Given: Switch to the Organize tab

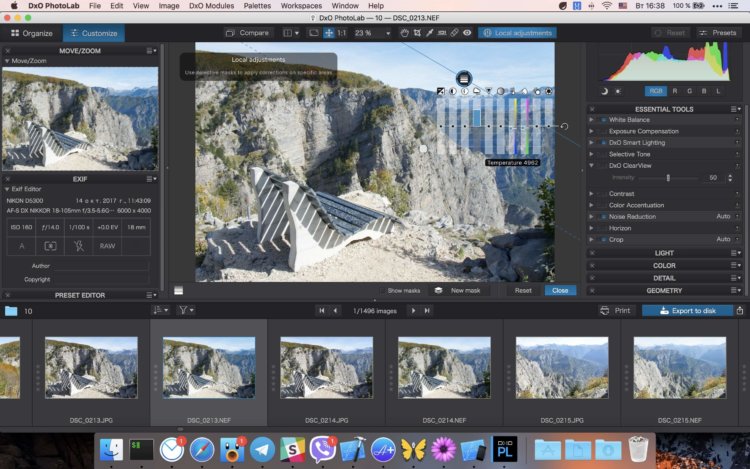Looking at the screenshot, I should click(32, 33).
